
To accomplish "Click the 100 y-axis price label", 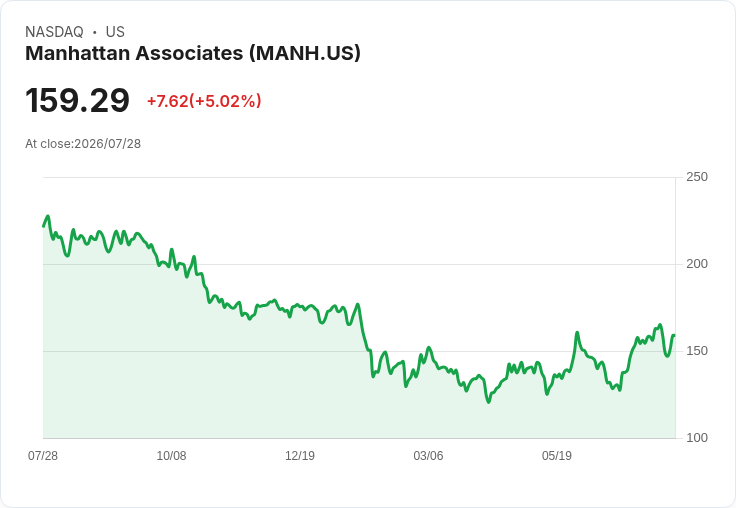I will click(697, 438).
